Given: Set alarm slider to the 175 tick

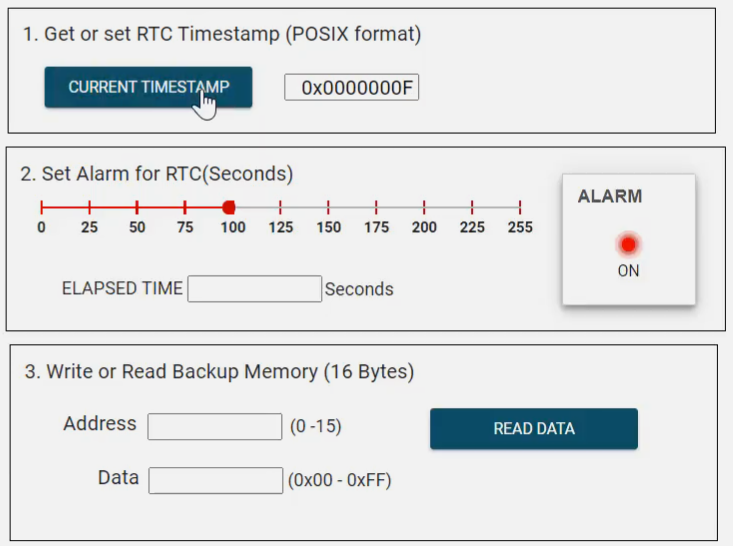Looking at the screenshot, I should coord(376,207).
